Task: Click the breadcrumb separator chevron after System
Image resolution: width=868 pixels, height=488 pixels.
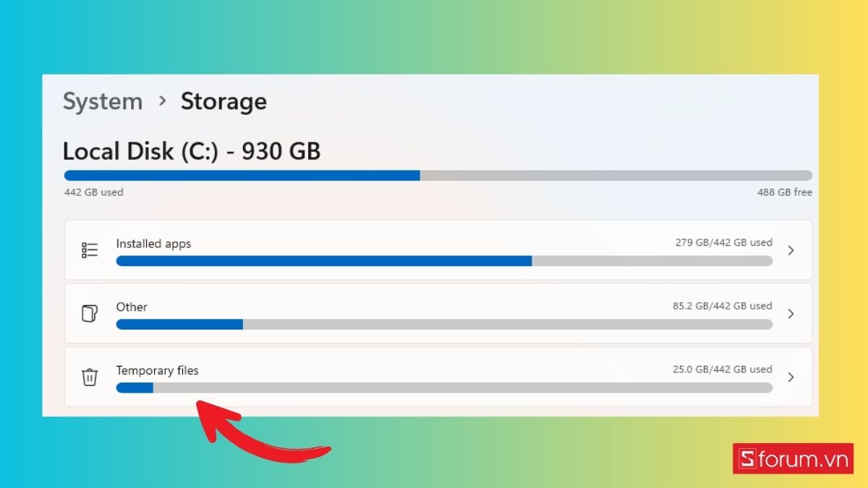Action: (163, 100)
